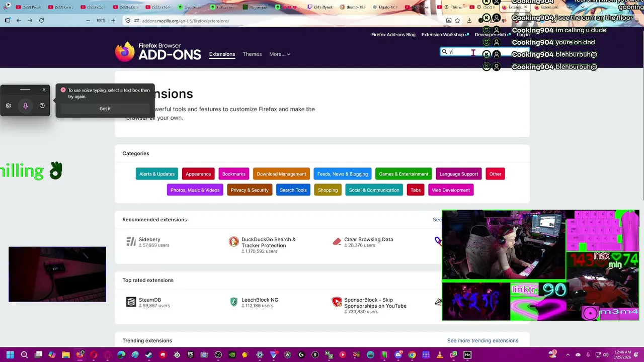Open the Social & Communication category
Screen dimensions: 644x362
click(x=374, y=190)
